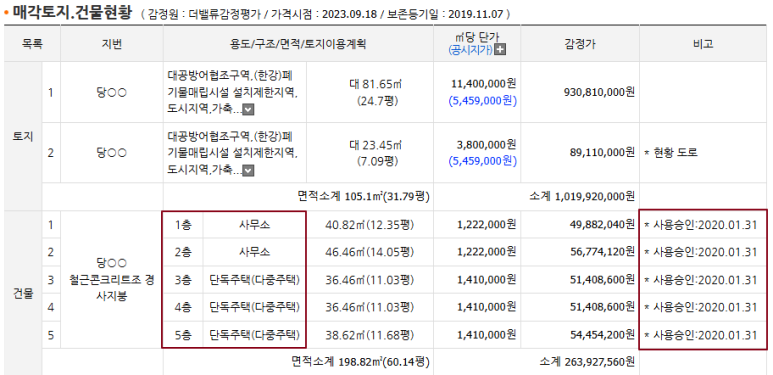
Task: Click 36.46㎡ (11.03평) in the 3층 row
Action: coord(370,280)
